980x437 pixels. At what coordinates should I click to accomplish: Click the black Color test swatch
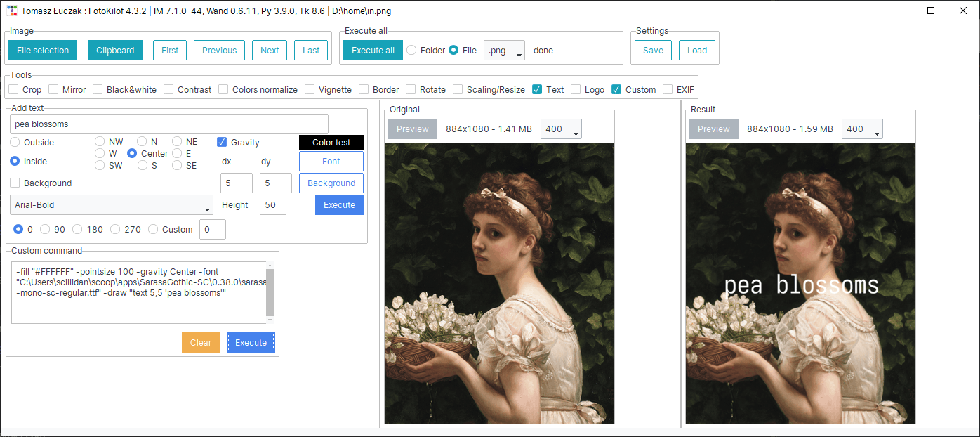coord(331,142)
